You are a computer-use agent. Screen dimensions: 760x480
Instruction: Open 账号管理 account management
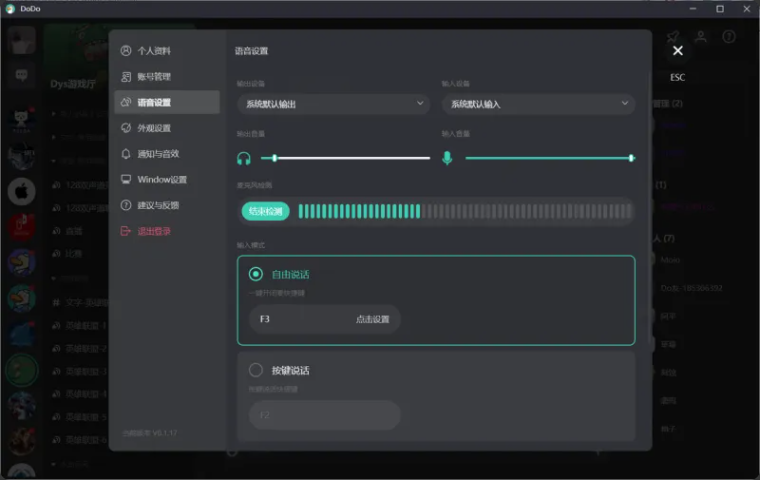pyautogui.click(x=167, y=77)
